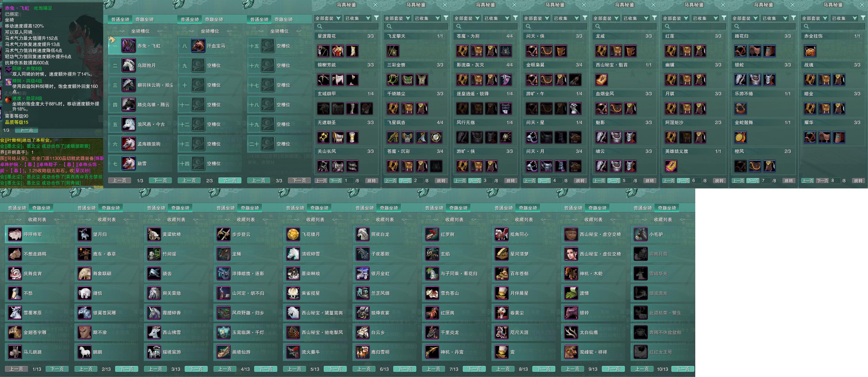Open 奇趣坐骑 tab above 望月归 list
Viewport: 868px width, 377px height.
tap(111, 208)
